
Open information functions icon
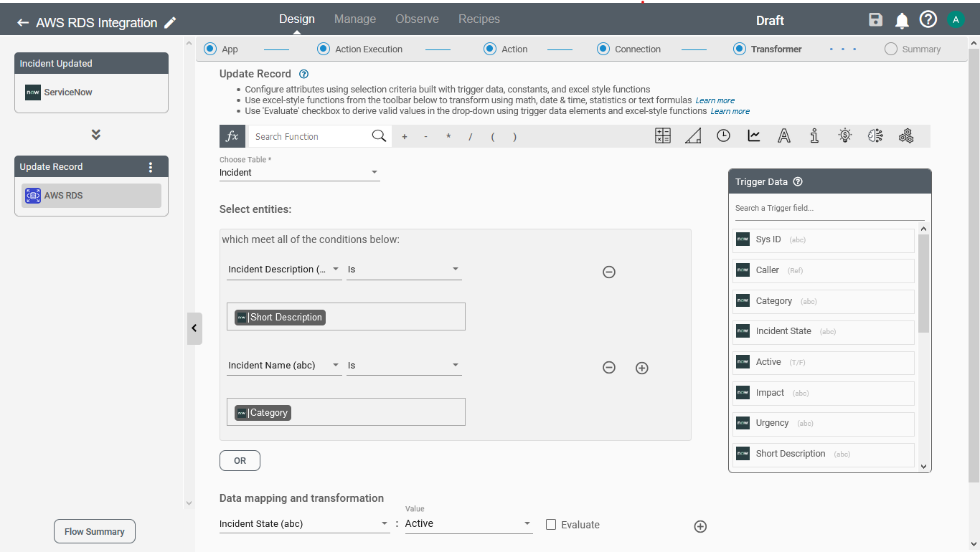(814, 136)
